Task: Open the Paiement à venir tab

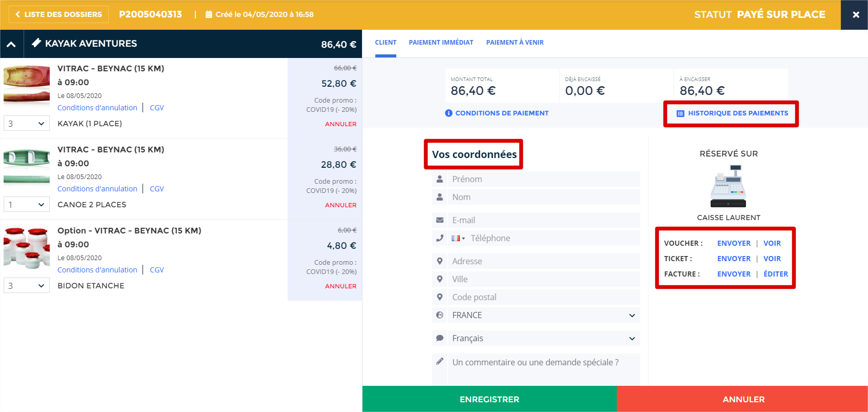Action: point(514,43)
